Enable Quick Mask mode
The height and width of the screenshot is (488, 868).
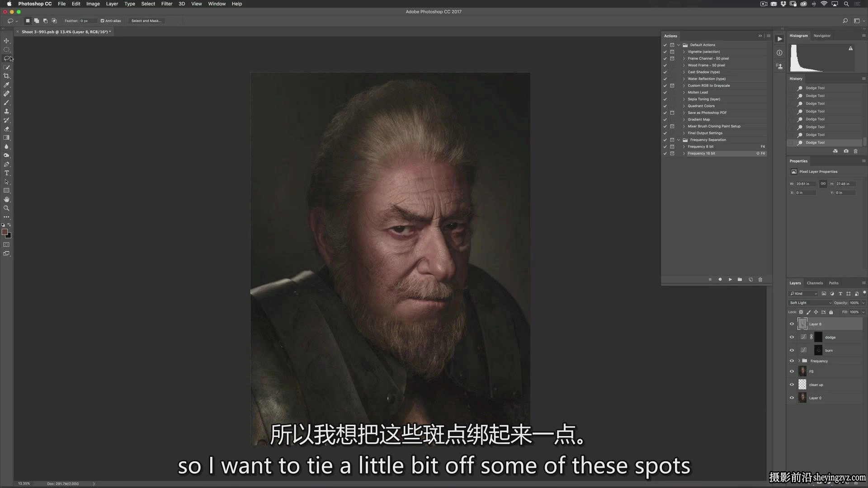click(6, 245)
